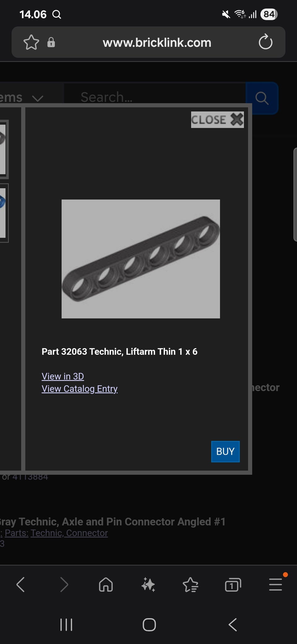Screen dimensions: 297x644
Task: Expand the Items dropdown chevron
Action: click(37, 98)
